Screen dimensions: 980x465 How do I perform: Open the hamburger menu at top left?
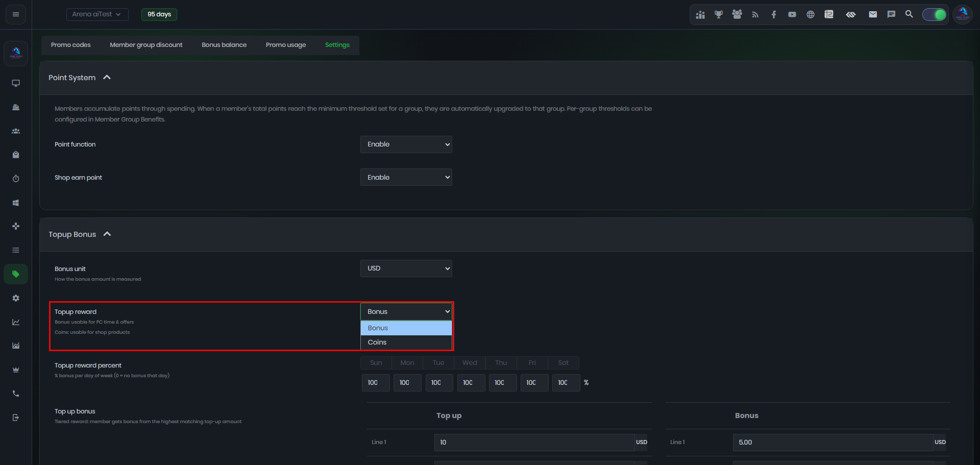(x=16, y=14)
